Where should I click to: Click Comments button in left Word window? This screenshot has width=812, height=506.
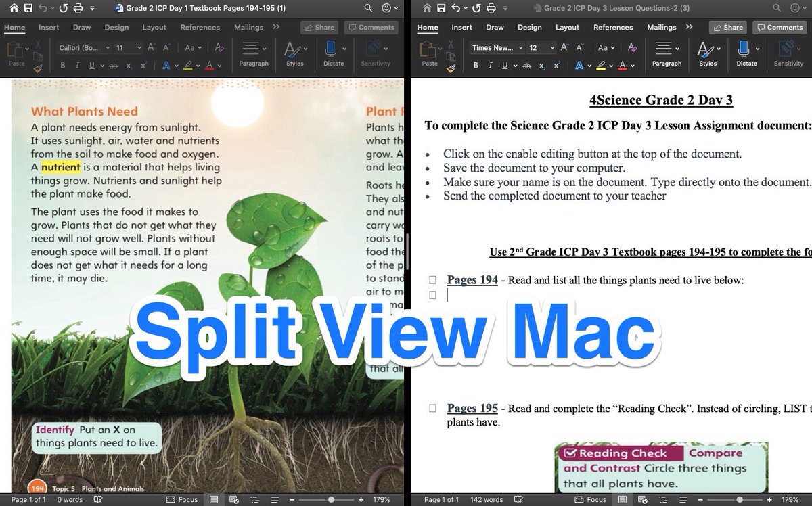[370, 28]
